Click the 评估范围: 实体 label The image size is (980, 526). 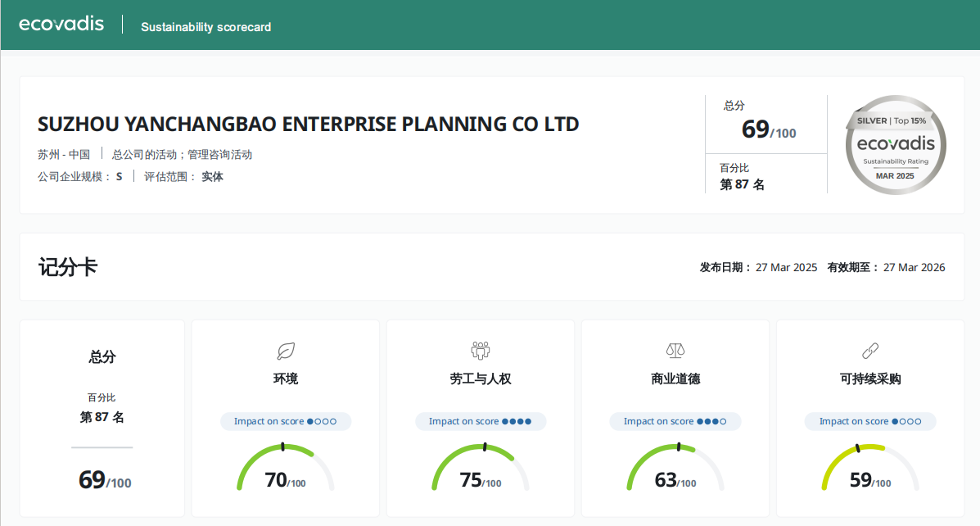[183, 176]
